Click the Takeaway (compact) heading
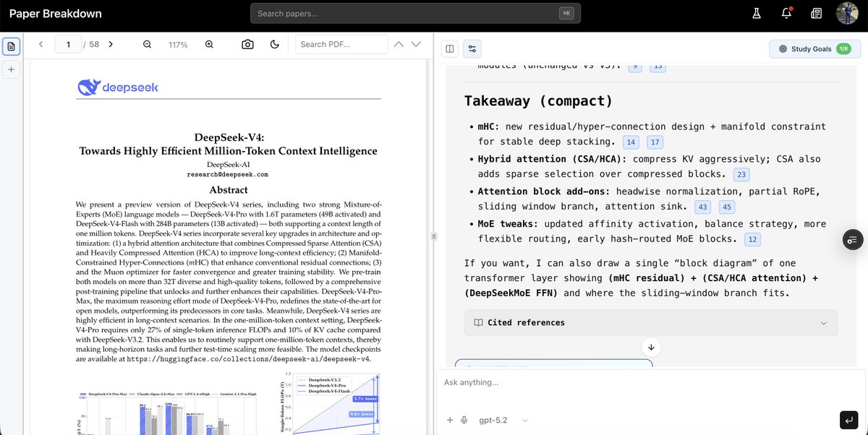 pos(538,100)
